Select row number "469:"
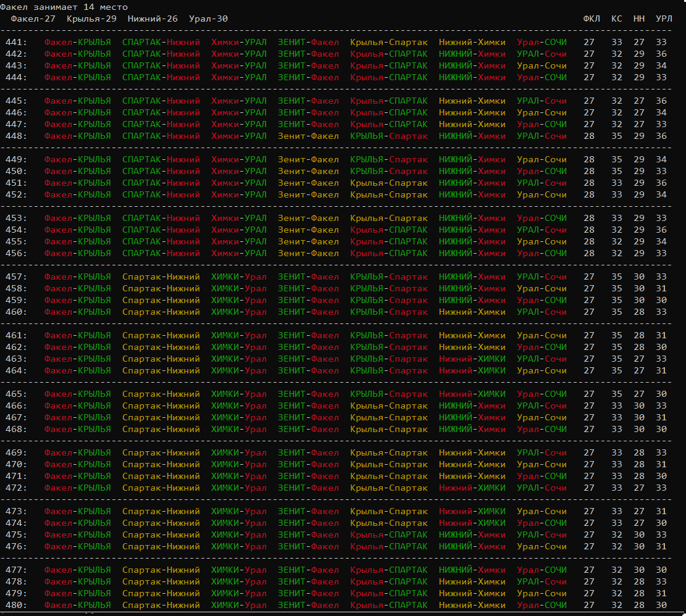The height and width of the screenshot is (616, 686). [16, 453]
